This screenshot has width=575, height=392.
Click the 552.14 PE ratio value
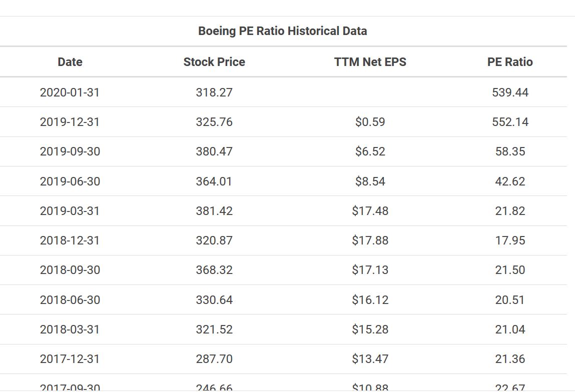coord(510,122)
